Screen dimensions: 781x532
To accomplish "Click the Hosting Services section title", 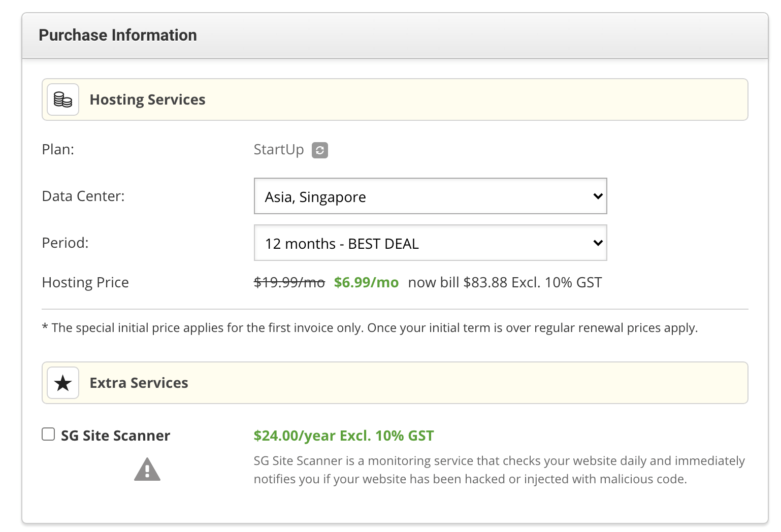I will (148, 99).
